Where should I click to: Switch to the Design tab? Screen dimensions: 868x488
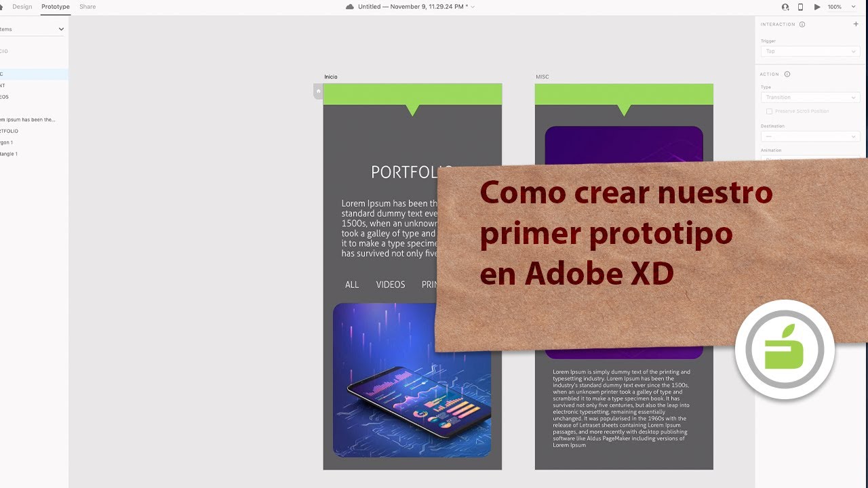pos(22,7)
